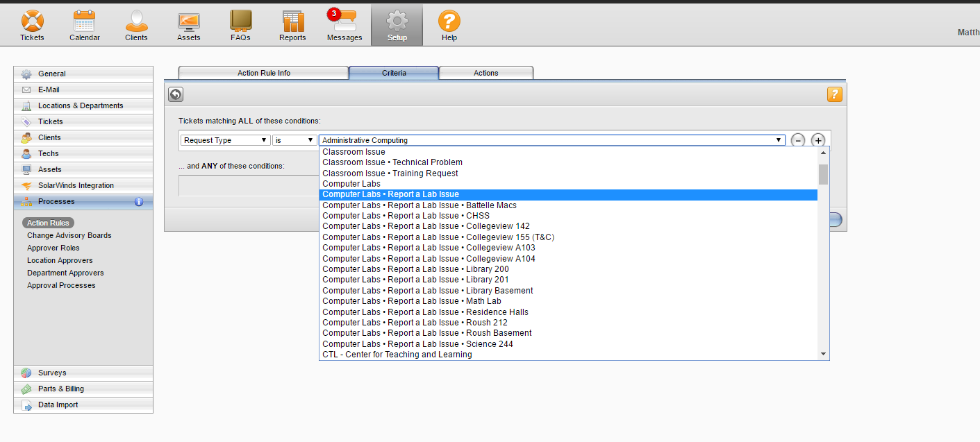Open the Help question-mark module
Screen dimensions: 980x442
pyautogui.click(x=449, y=26)
